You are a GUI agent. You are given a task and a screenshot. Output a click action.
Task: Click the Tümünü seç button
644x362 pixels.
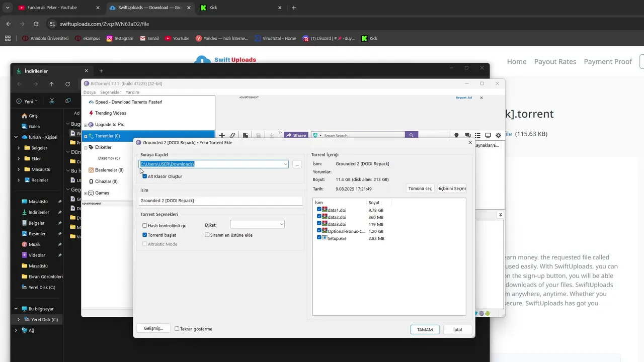(420, 189)
